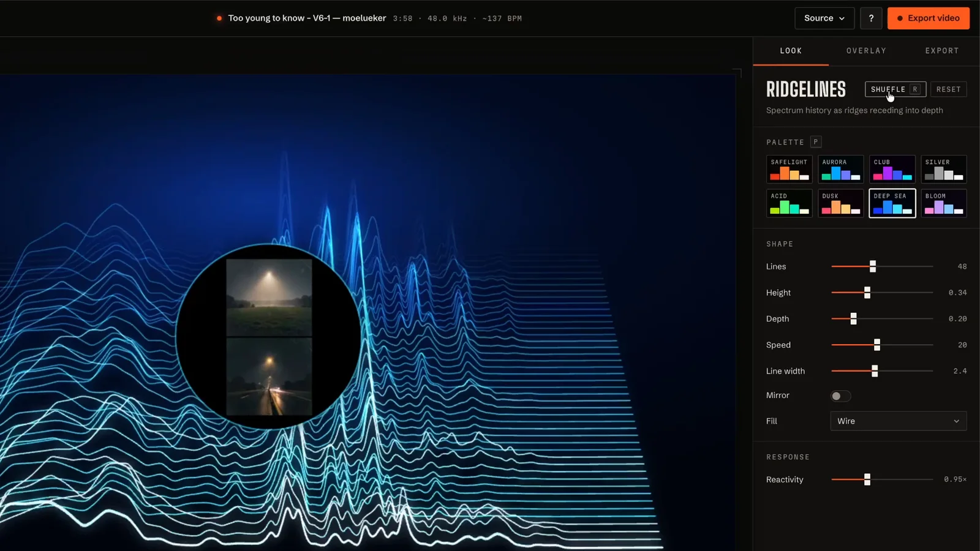Click the Lines value 48

point(962,266)
